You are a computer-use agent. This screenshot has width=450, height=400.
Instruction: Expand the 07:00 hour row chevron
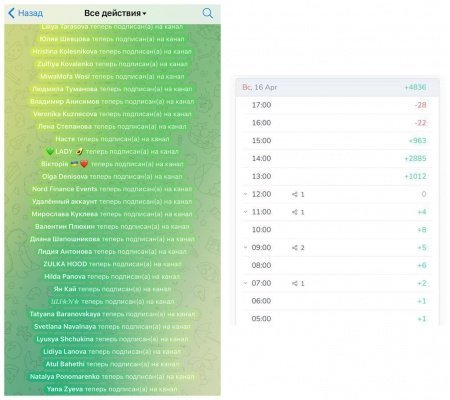tap(245, 283)
